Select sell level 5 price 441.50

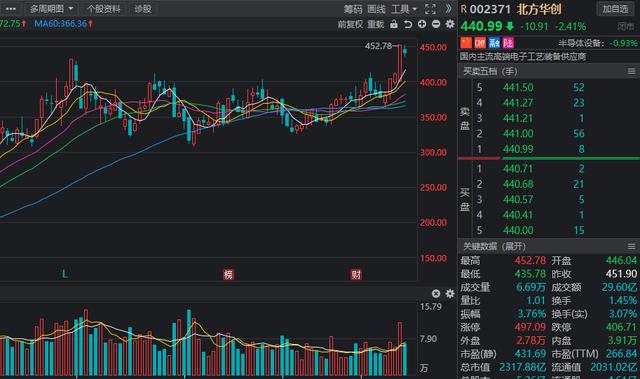tap(518, 87)
